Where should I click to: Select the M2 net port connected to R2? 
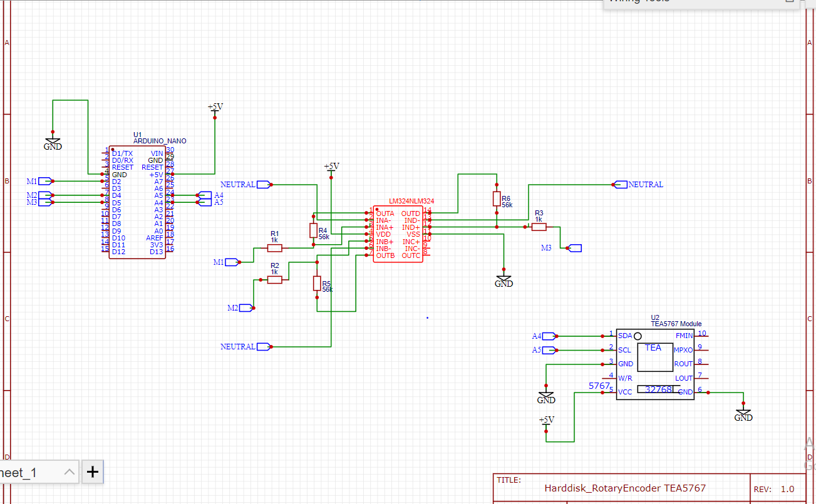coord(240,307)
